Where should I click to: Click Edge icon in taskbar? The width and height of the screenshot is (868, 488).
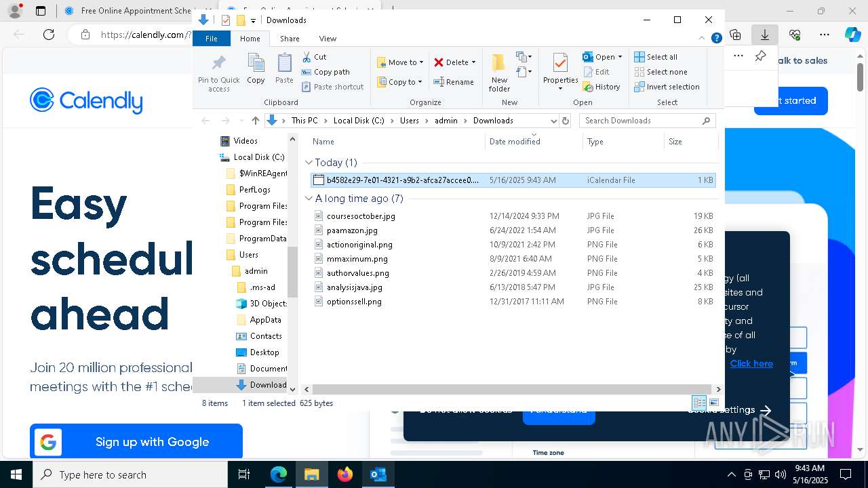pos(279,474)
